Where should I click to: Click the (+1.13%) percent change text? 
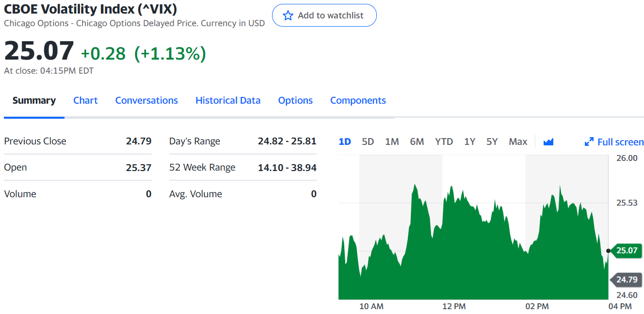pyautogui.click(x=170, y=53)
